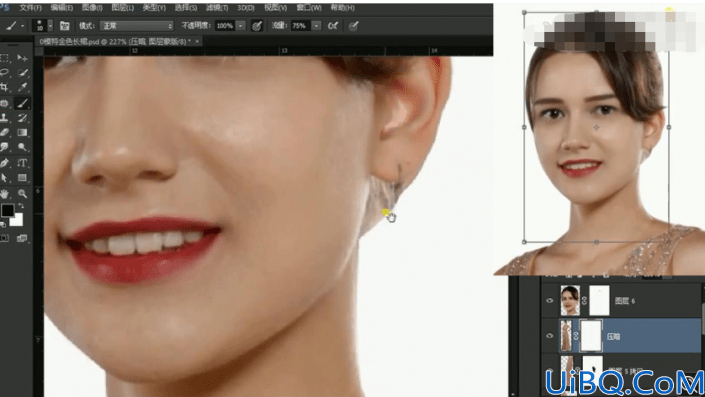
Task: Open the 图像(I) menu
Action: point(92,8)
